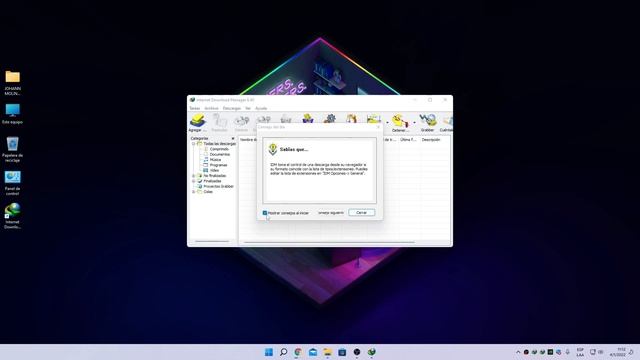Open Microsoft Store from the taskbar
The width and height of the screenshot is (640, 360).
(342, 352)
